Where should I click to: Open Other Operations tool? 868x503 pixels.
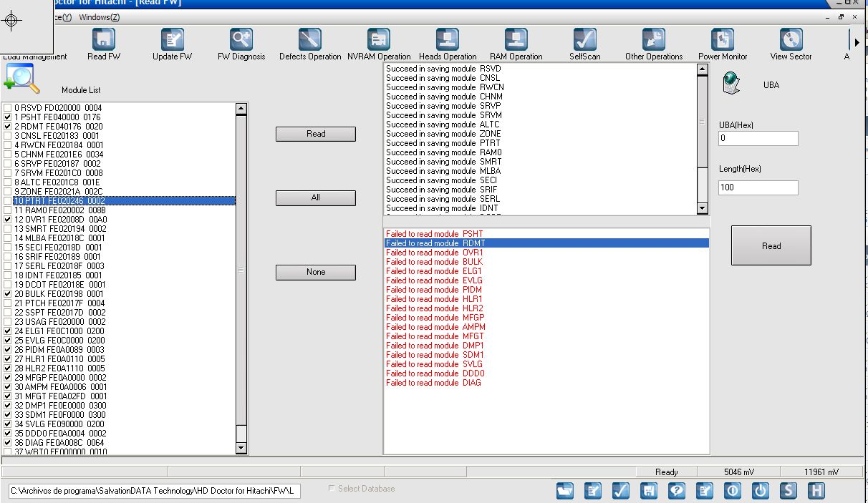(654, 44)
